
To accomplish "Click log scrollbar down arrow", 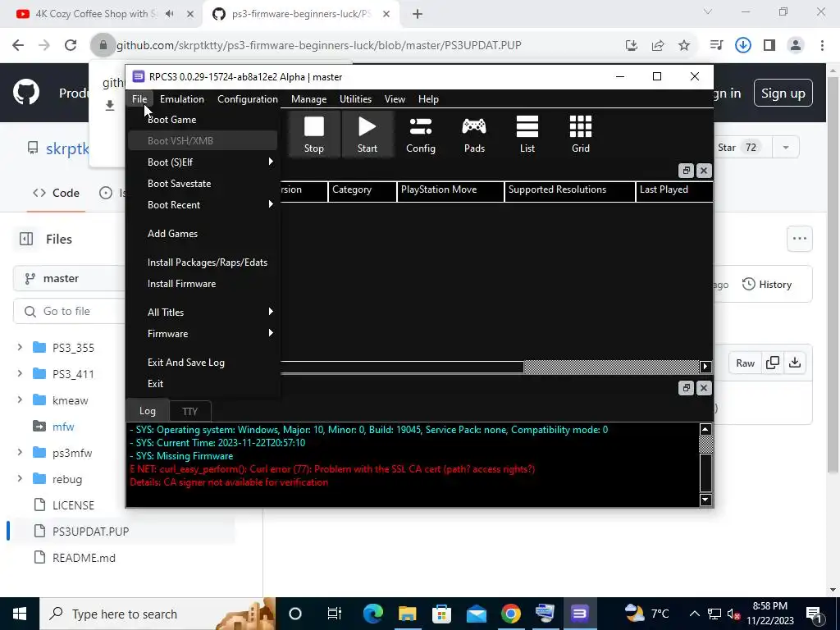I will coord(705,500).
